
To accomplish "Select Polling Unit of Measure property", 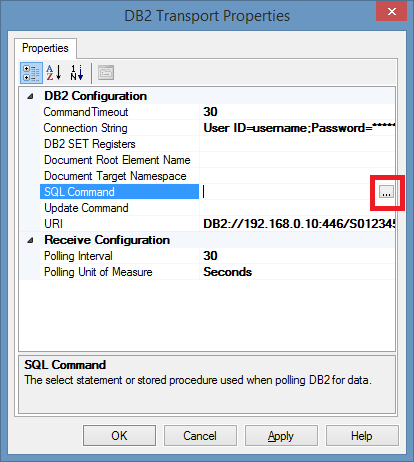I will (120, 272).
